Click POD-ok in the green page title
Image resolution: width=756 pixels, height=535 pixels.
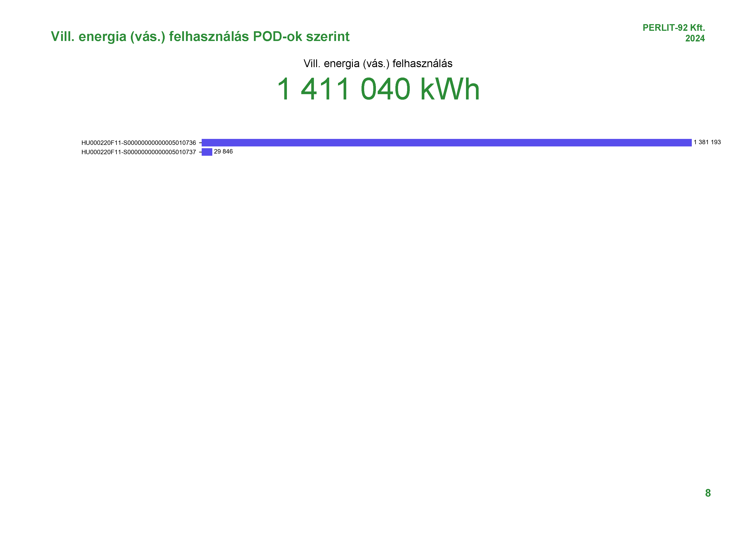(x=278, y=37)
